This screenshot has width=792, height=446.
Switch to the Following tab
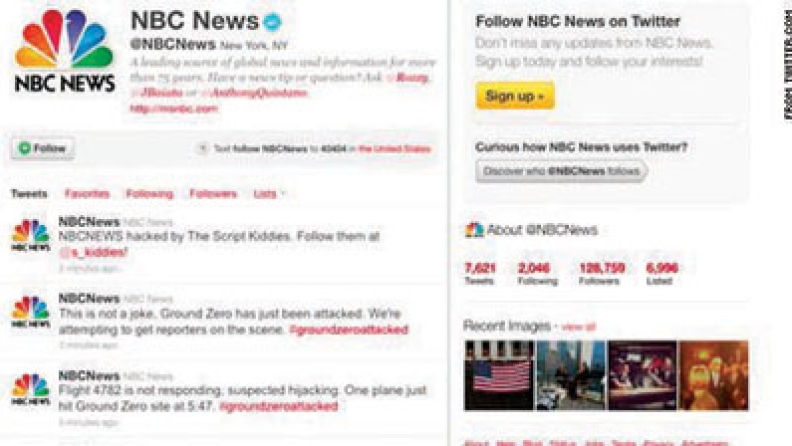point(150,193)
